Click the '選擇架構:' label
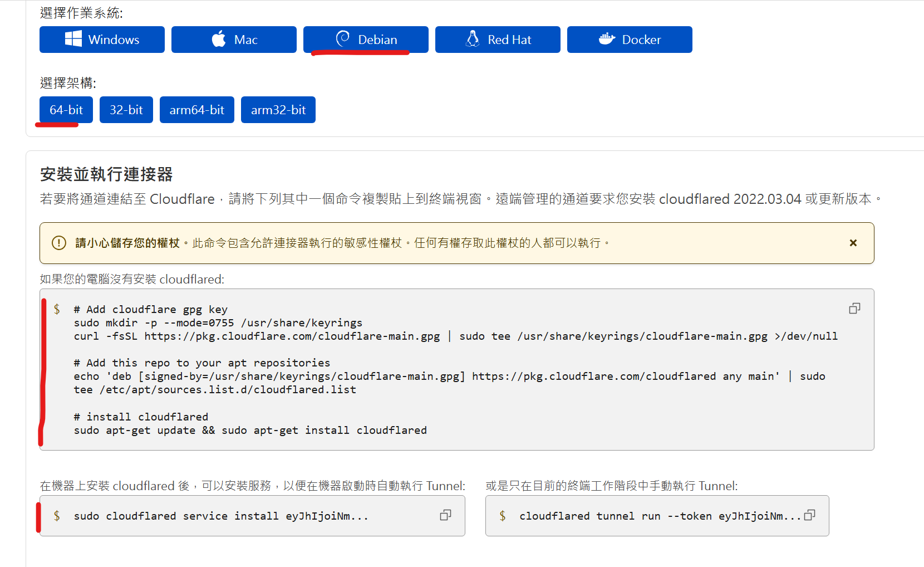This screenshot has width=924, height=567. tap(68, 83)
